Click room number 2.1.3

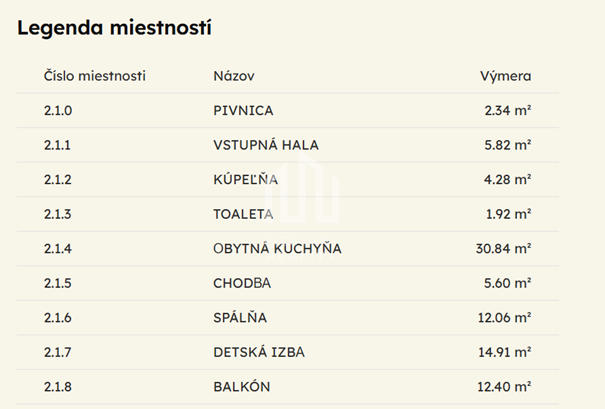pyautogui.click(x=58, y=214)
